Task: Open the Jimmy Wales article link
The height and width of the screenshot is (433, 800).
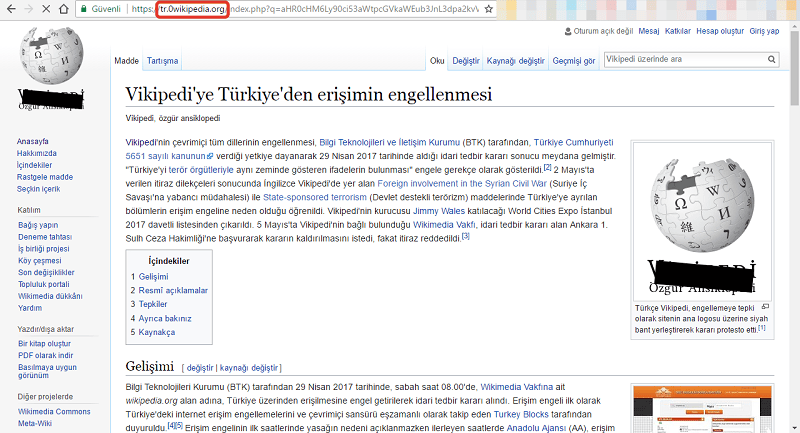Action: [x=439, y=211]
